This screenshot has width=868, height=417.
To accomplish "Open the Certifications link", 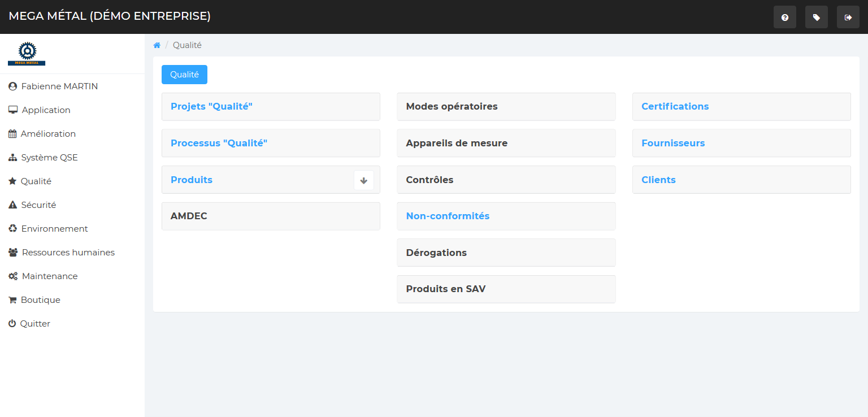I will (675, 106).
